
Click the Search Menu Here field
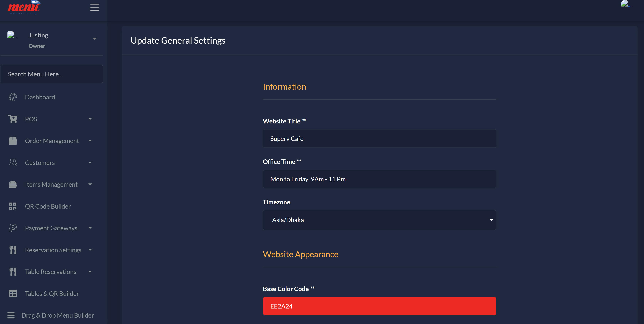point(52,74)
